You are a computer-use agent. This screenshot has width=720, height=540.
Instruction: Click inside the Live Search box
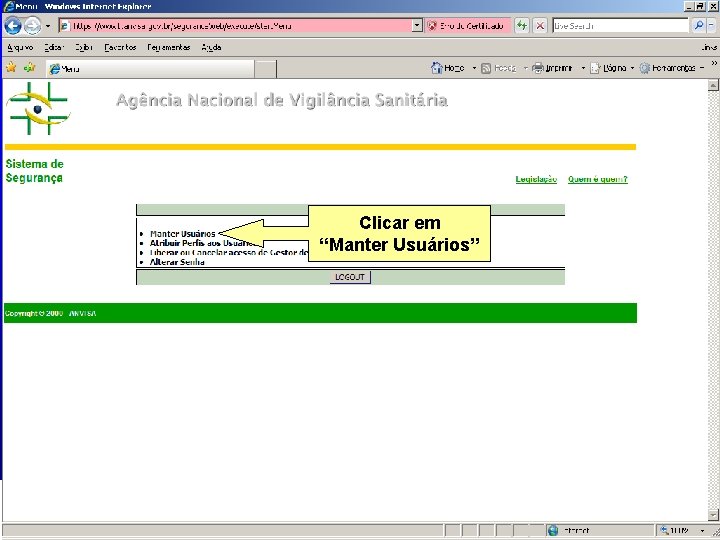point(621,26)
